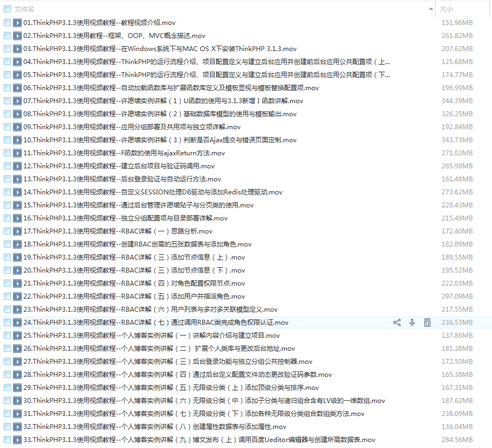
Task: Check the box for file 01 教程视频介绍
Action: (x=7, y=23)
